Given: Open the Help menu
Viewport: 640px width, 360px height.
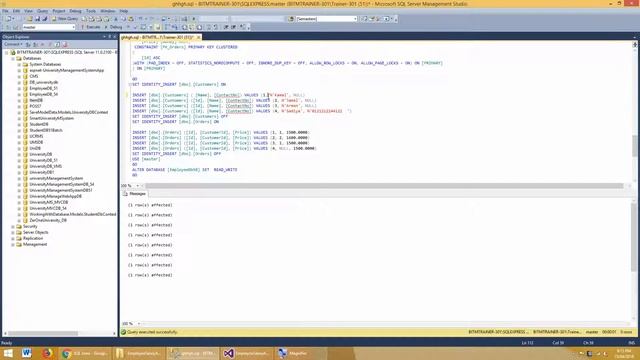Looking at the screenshot, I should pos(124,11).
